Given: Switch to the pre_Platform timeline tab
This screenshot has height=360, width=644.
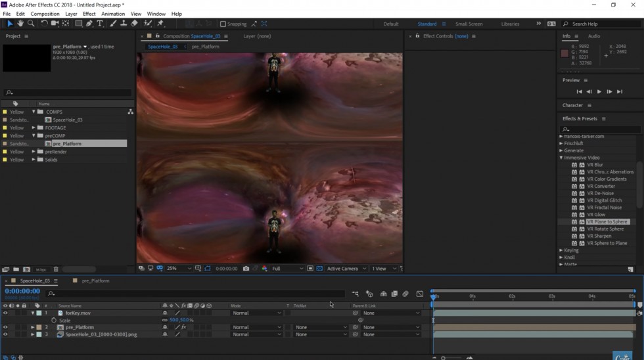Looking at the screenshot, I should pyautogui.click(x=95, y=281).
